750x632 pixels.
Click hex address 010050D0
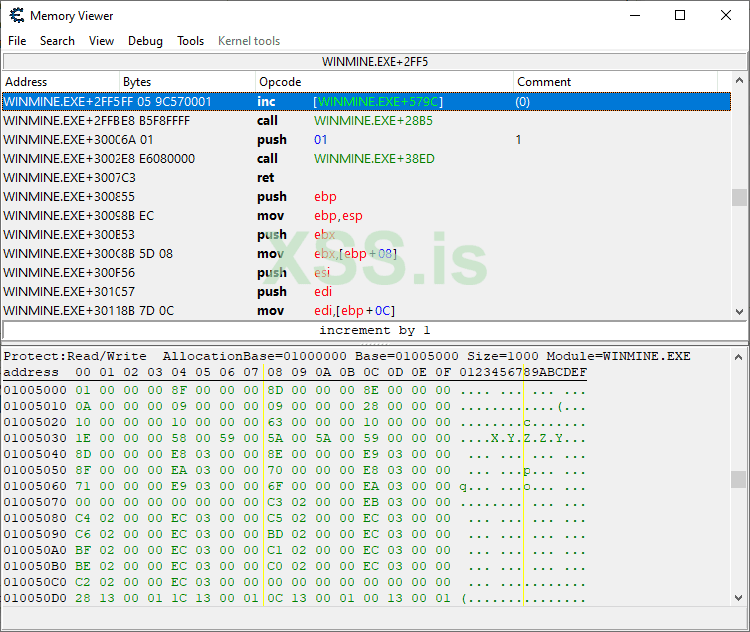coord(35,598)
